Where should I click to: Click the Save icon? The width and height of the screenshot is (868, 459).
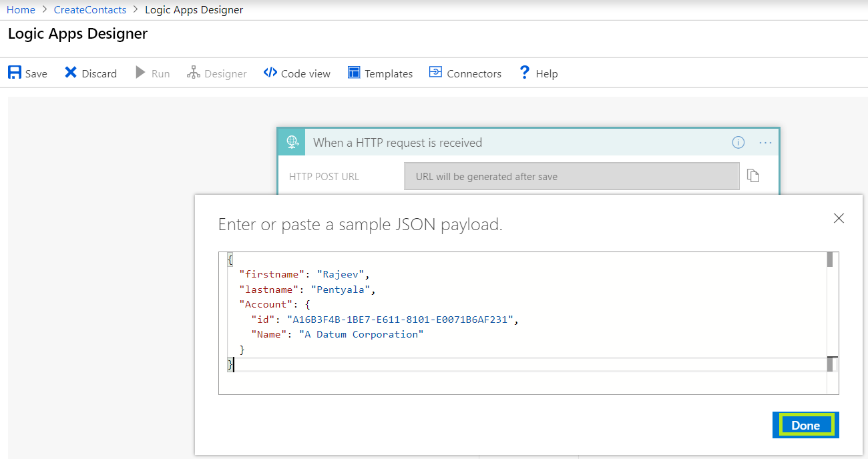[x=13, y=73]
